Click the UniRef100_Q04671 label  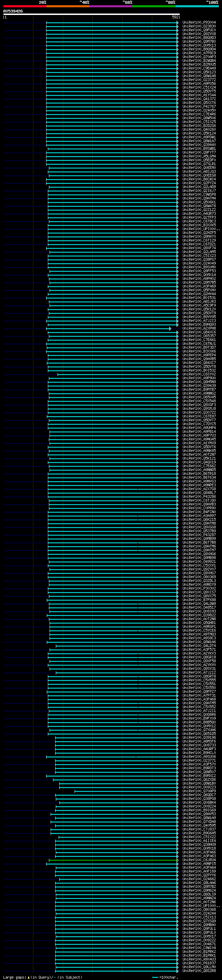(x=199, y=944)
